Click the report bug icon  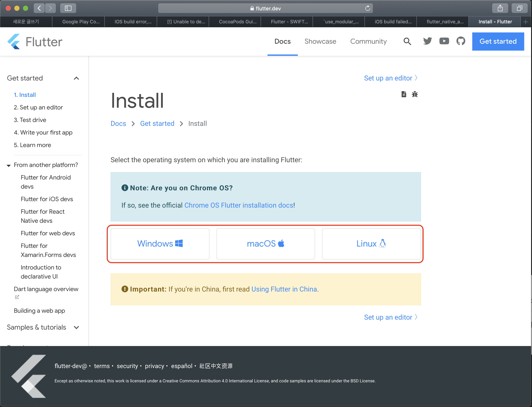(x=415, y=94)
